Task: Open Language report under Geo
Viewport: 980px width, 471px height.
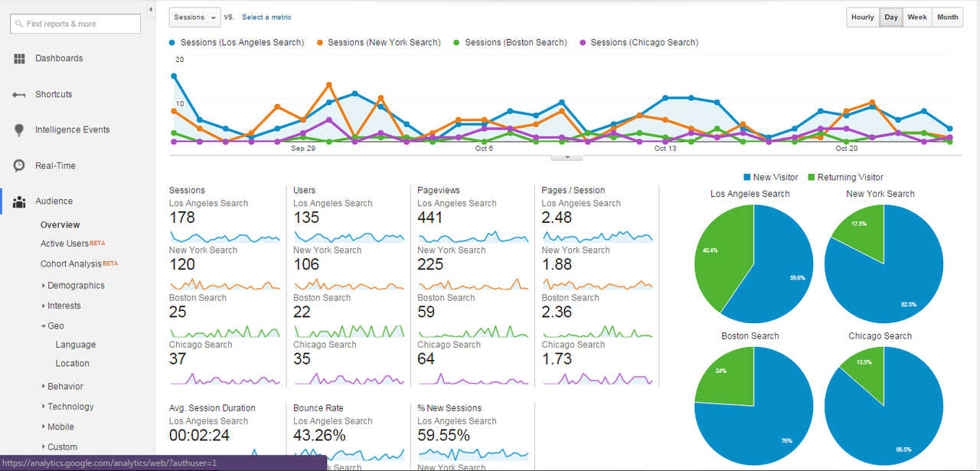Action: [x=76, y=345]
